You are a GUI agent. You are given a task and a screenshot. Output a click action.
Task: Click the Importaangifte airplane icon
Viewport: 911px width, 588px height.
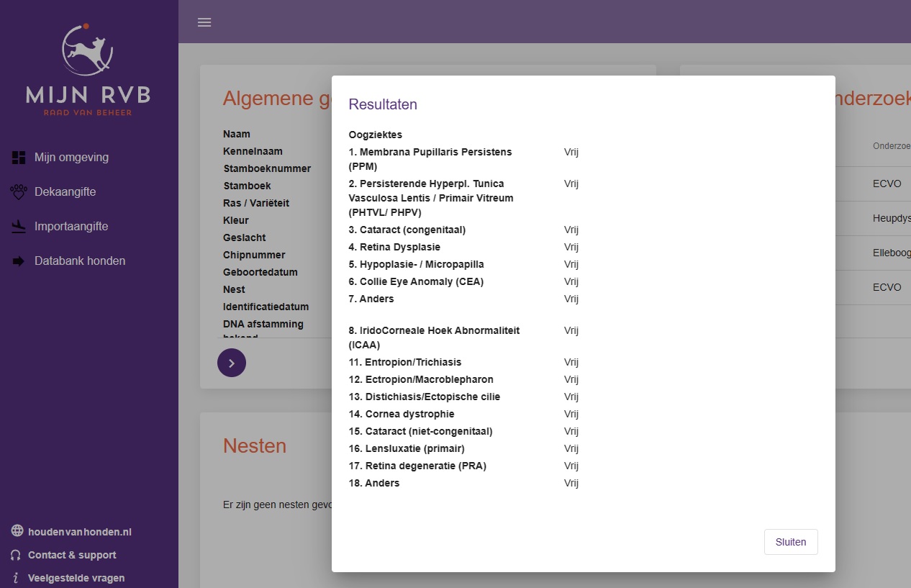pyautogui.click(x=19, y=227)
